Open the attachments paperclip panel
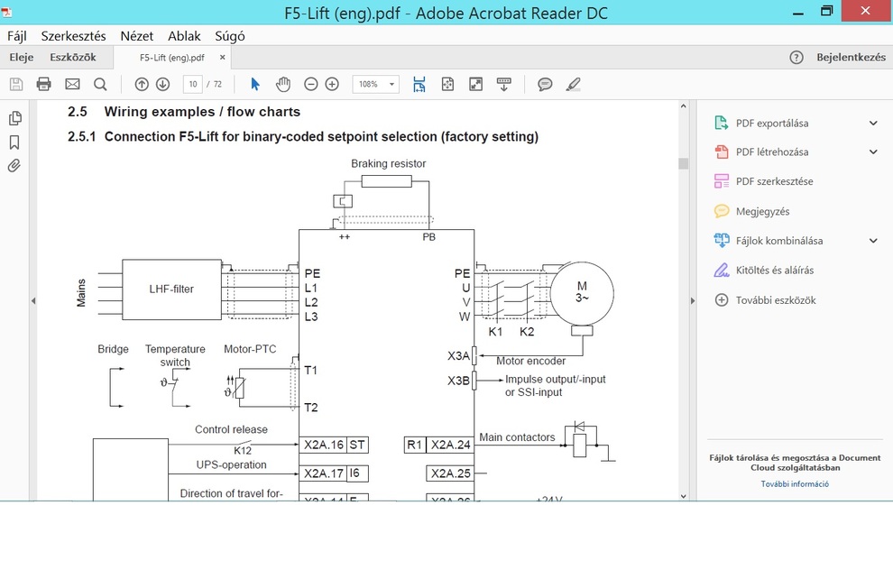 [x=14, y=166]
